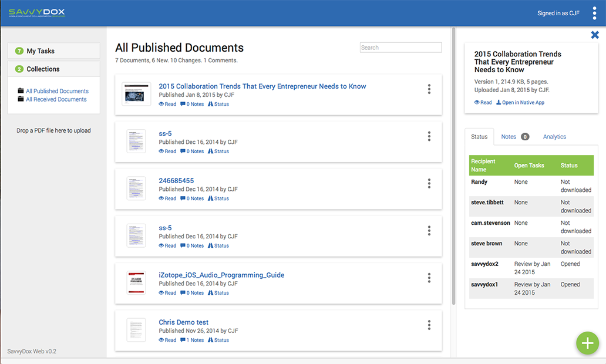This screenshot has height=364, width=606.
Task: Switch to the Analytics tab
Action: click(554, 137)
